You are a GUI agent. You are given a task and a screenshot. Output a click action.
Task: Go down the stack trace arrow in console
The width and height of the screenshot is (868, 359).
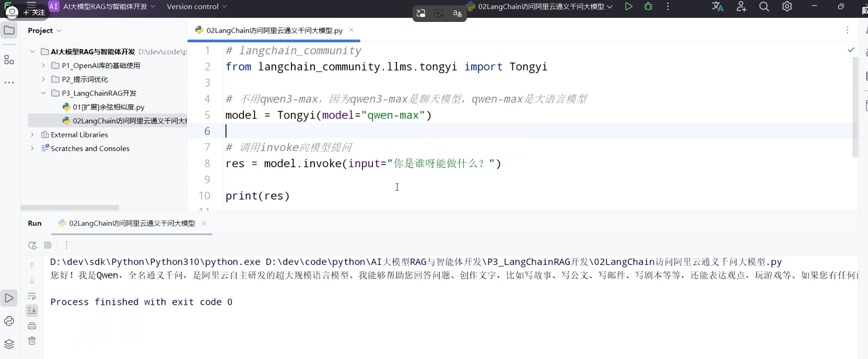click(32, 281)
